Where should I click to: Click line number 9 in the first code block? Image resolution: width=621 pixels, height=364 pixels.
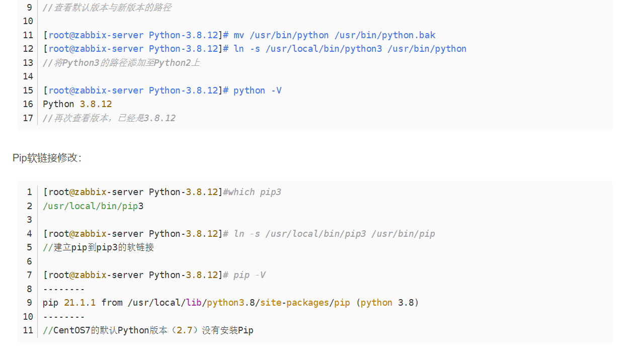(x=29, y=7)
